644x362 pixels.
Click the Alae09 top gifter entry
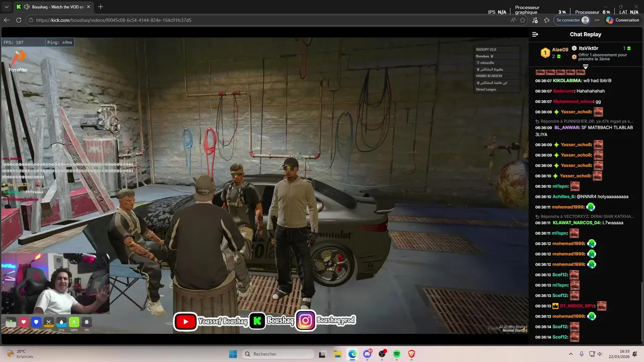click(554, 53)
